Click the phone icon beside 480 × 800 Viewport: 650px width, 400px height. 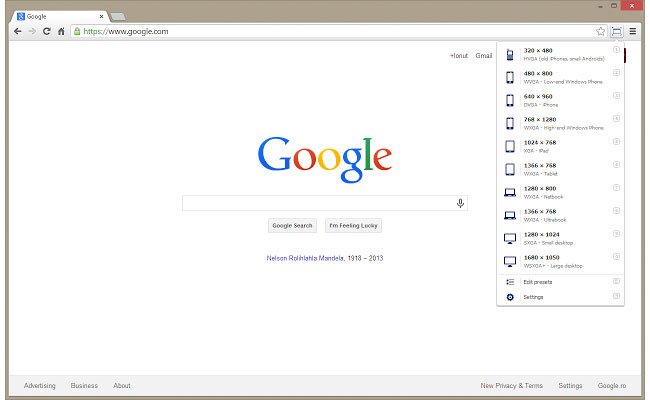(510, 77)
